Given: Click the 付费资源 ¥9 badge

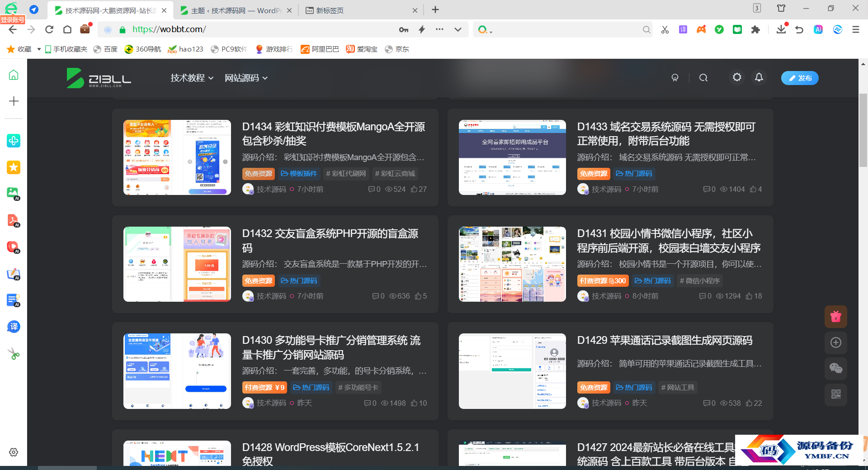Looking at the screenshot, I should coord(264,388).
